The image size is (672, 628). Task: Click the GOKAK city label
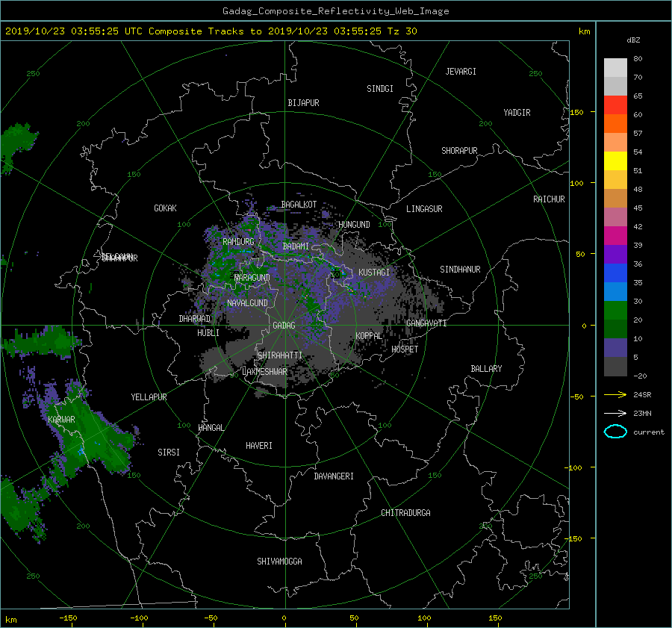pyautogui.click(x=165, y=208)
